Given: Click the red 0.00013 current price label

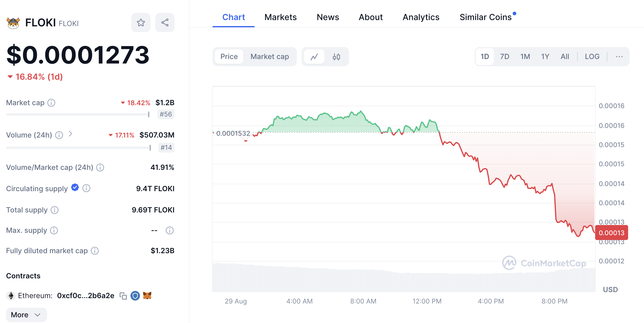Looking at the screenshot, I should click(612, 233).
